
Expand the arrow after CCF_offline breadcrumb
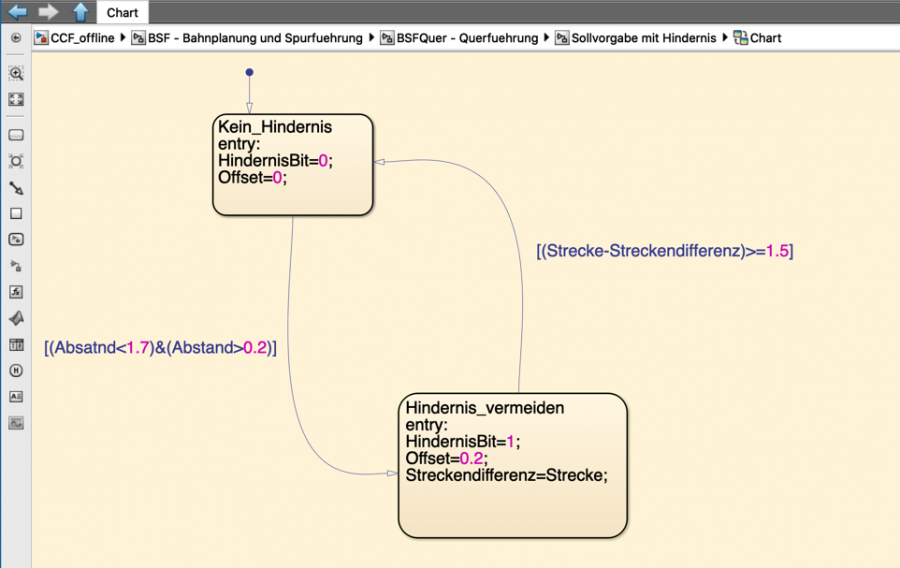(123, 38)
